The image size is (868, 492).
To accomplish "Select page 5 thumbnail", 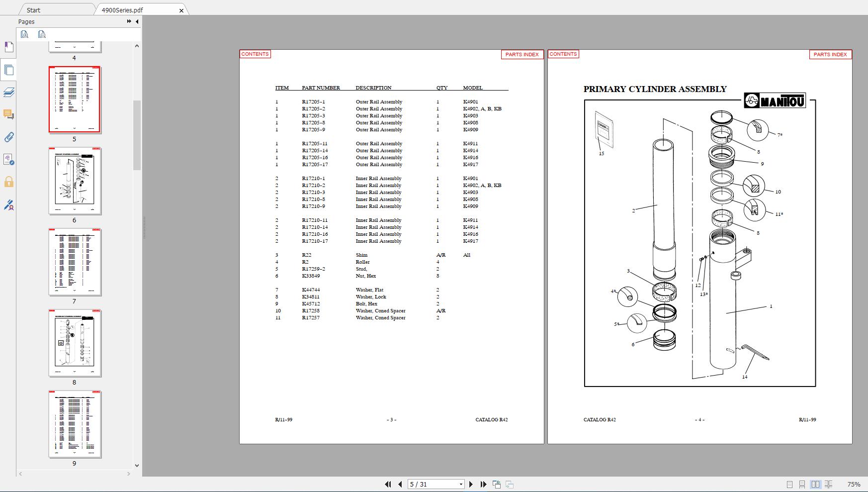I will (x=75, y=99).
